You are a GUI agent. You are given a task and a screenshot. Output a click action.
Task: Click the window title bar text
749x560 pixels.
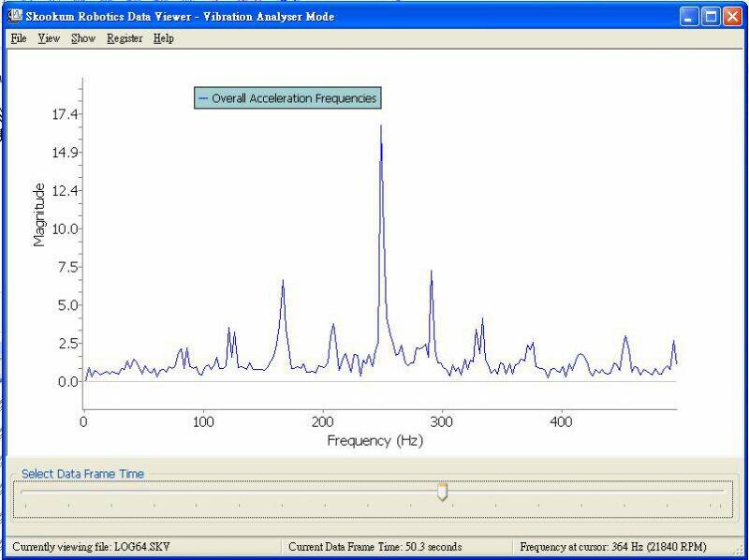[x=180, y=17]
